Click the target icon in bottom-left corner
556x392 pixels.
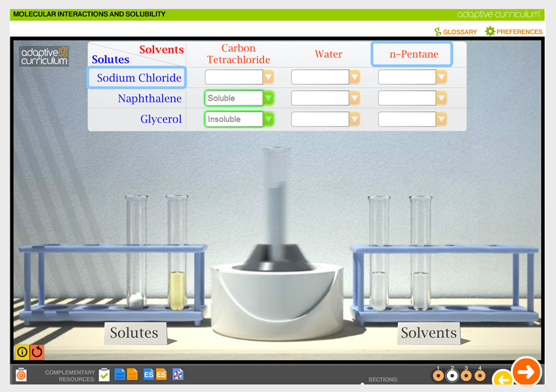tap(22, 374)
